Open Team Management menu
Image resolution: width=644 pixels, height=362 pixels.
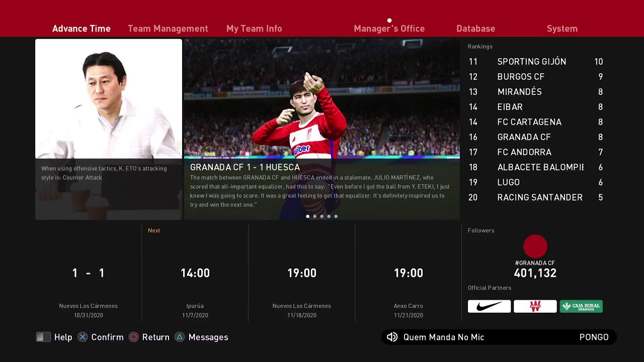(168, 29)
